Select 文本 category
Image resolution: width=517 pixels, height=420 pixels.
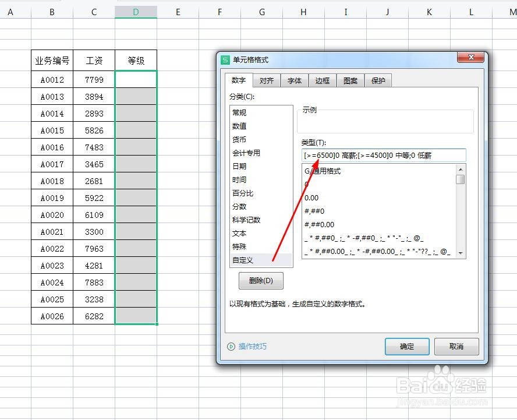pos(261,233)
